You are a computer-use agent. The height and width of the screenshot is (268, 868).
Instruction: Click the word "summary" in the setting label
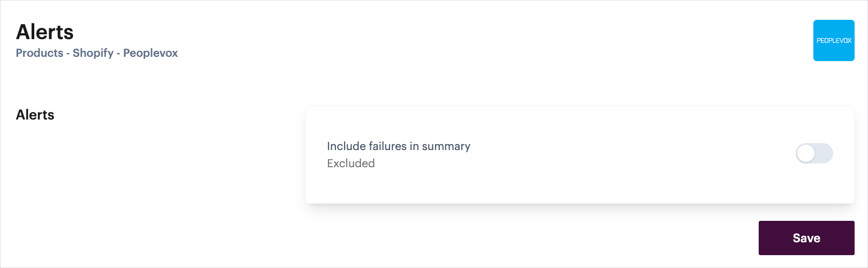tap(446, 146)
